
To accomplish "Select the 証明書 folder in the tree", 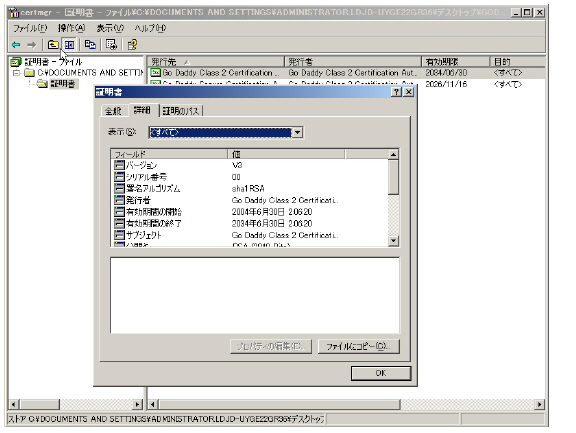I will tap(63, 84).
